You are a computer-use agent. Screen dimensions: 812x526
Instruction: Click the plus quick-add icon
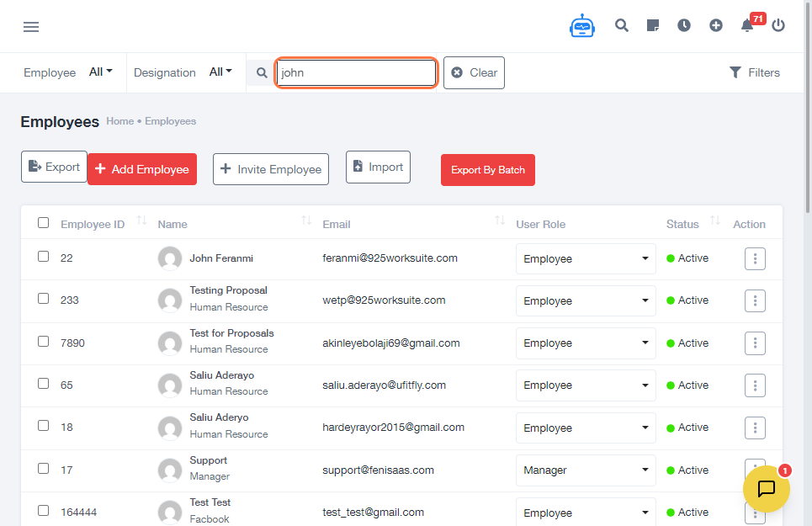(x=716, y=25)
